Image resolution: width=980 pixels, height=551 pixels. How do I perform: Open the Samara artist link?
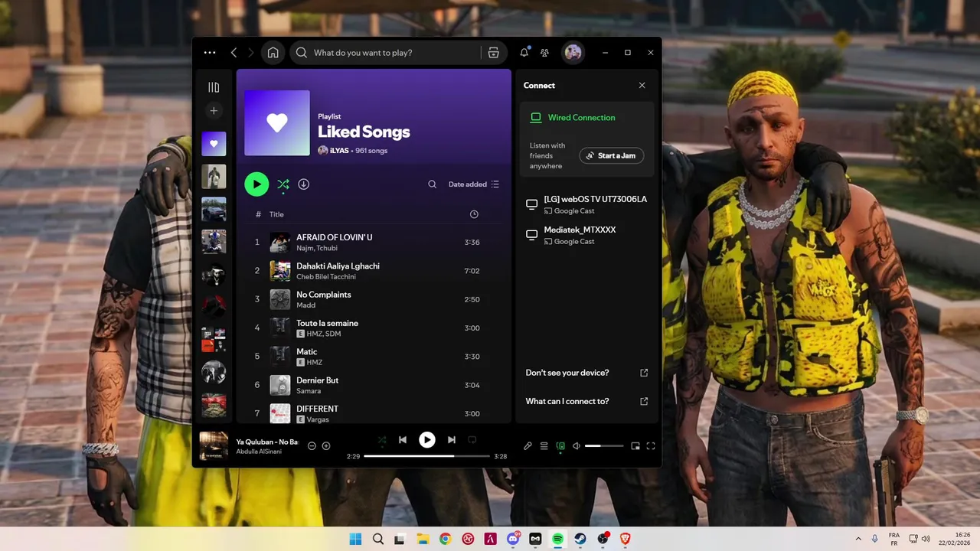(309, 391)
